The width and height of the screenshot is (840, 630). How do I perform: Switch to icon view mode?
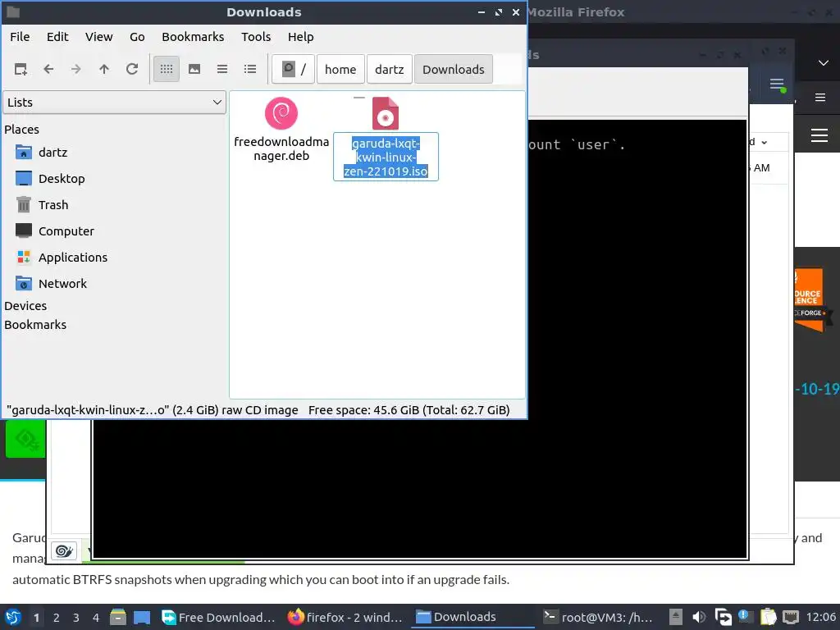point(167,69)
